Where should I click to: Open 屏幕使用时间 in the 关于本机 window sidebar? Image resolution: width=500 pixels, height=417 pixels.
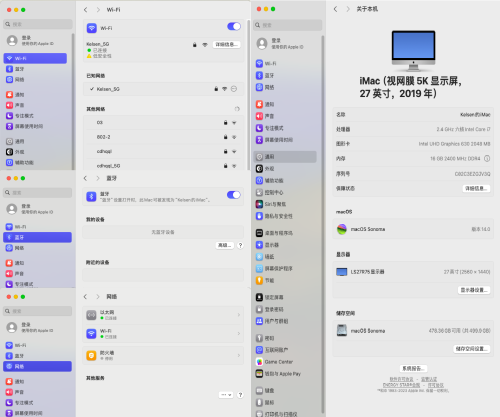click(274, 140)
